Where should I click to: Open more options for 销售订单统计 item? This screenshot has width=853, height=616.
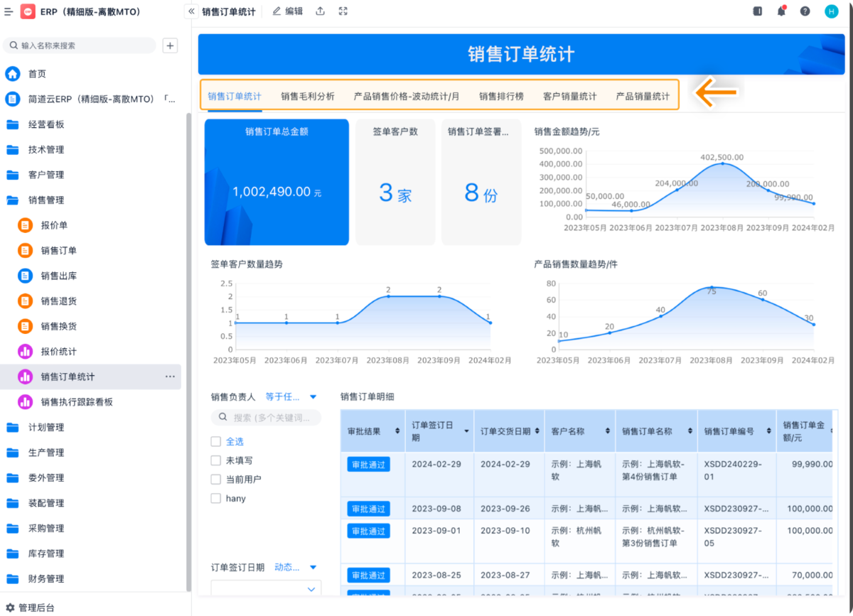click(x=170, y=377)
